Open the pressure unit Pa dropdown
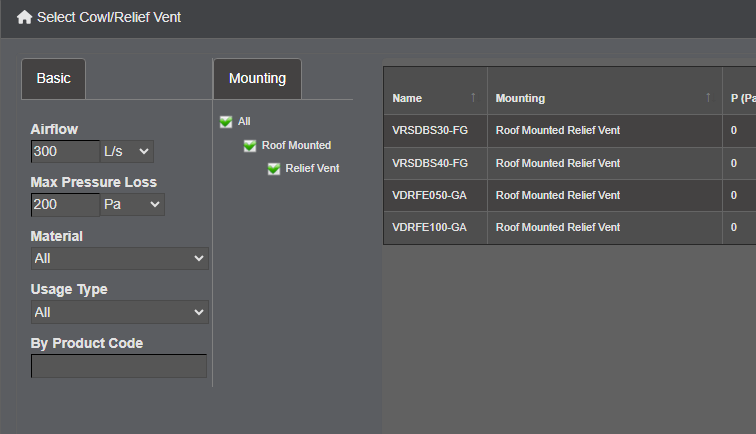Viewport: 756px width, 434px height. tap(132, 204)
